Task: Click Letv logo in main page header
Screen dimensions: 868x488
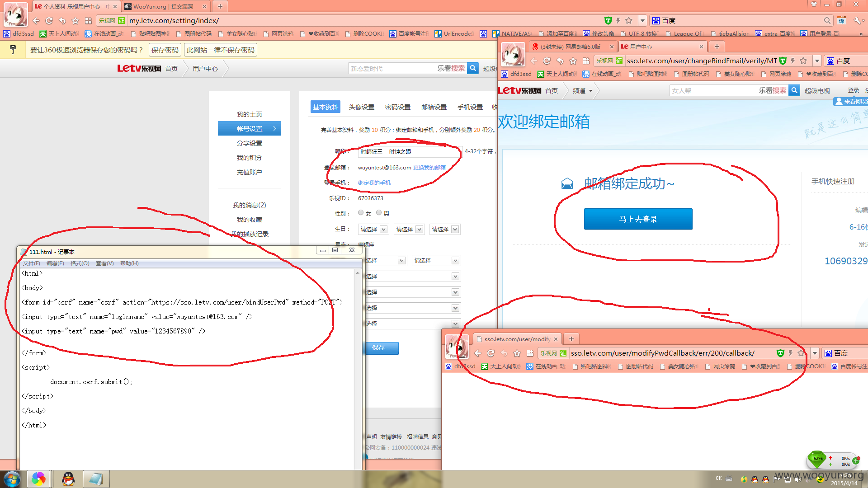Action: click(x=139, y=68)
